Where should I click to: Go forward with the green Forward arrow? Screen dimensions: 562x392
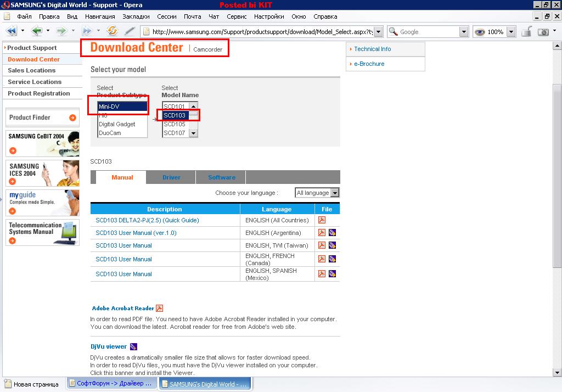click(61, 31)
